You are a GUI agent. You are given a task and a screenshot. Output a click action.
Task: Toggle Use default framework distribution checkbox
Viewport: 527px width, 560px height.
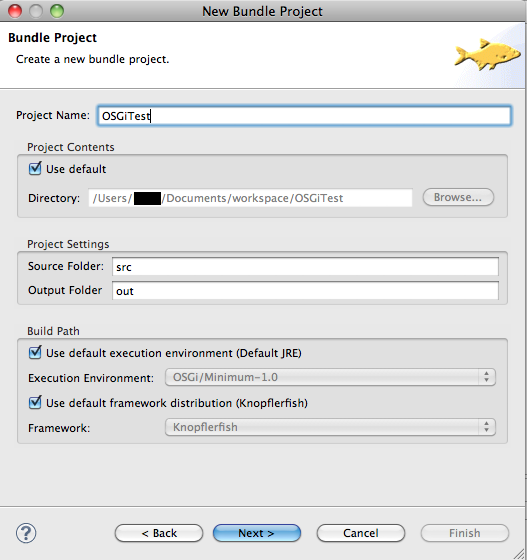35,402
